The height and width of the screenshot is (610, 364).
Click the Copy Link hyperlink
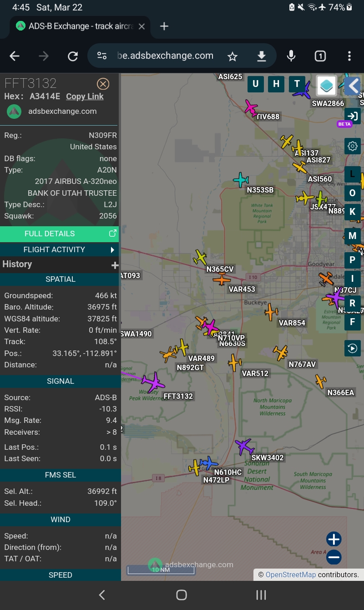point(85,97)
